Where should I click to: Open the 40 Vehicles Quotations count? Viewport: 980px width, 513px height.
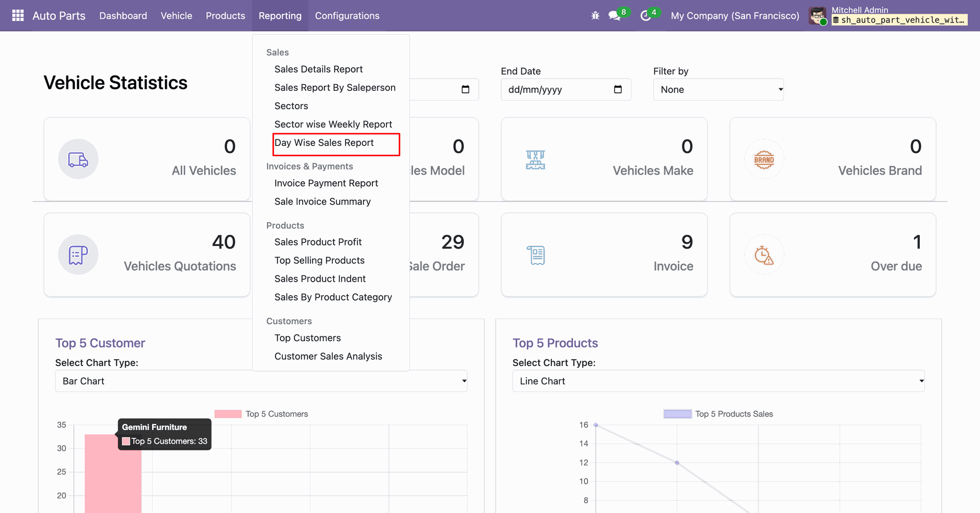(224, 242)
